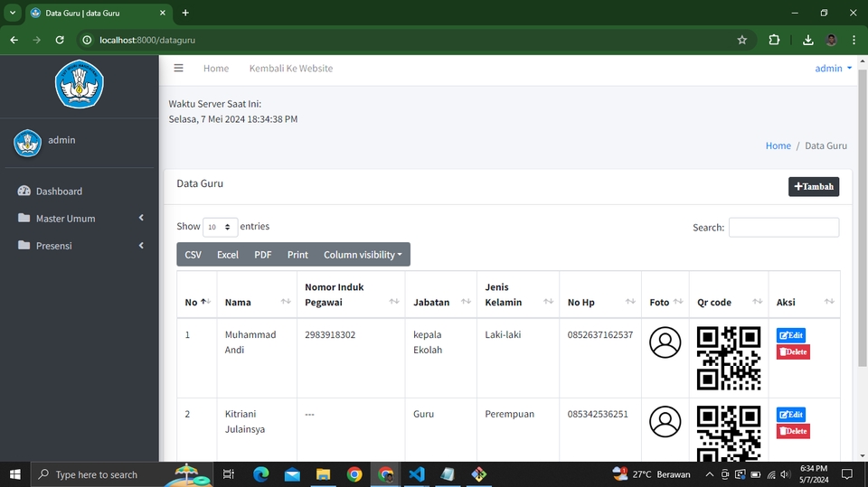Open Microsoft Edge from taskbar
868x487 pixels.
pos(260,474)
